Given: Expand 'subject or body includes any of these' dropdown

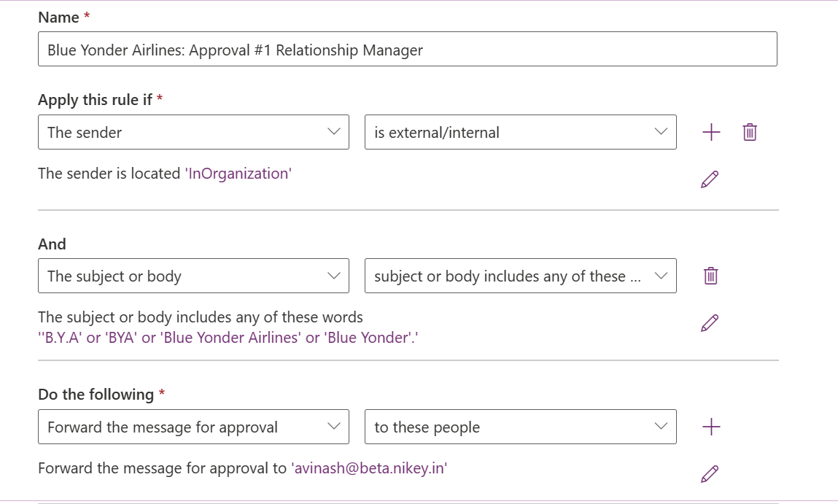Looking at the screenshot, I should point(520,276).
